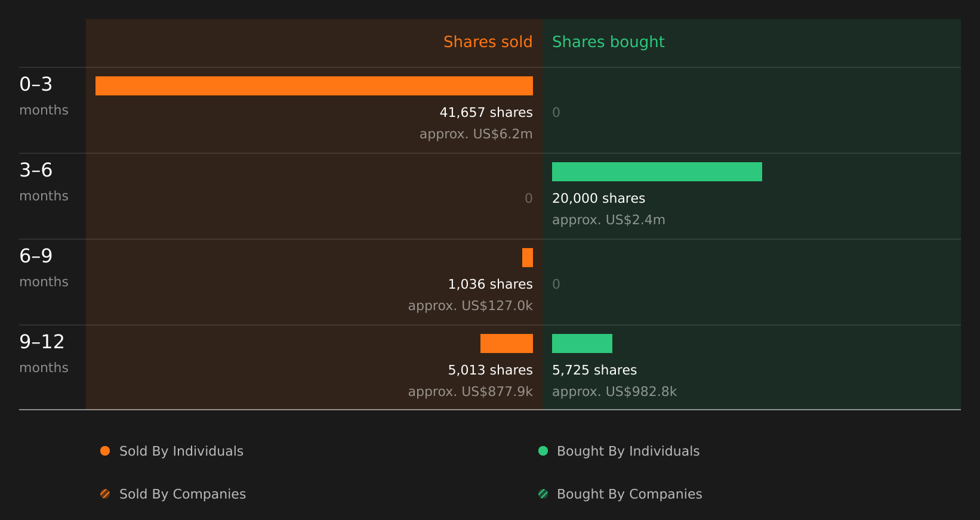Image resolution: width=980 pixels, height=520 pixels.
Task: Click the approx. US$6.2m amount
Action: 476,134
